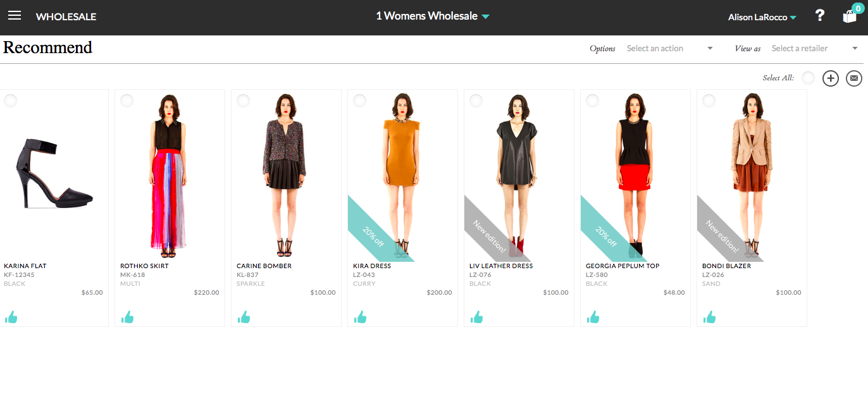
Task: Click the LZ-580 style number
Action: (597, 274)
